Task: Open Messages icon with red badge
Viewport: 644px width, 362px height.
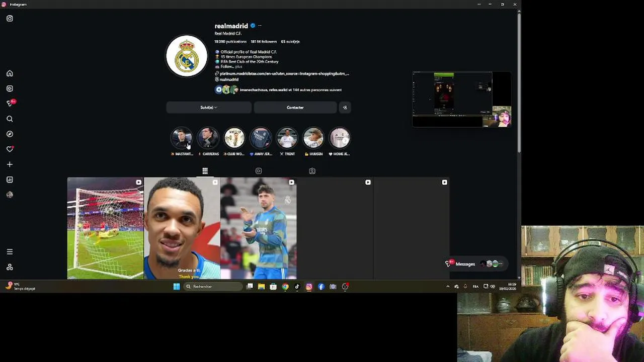Action: tap(11, 103)
